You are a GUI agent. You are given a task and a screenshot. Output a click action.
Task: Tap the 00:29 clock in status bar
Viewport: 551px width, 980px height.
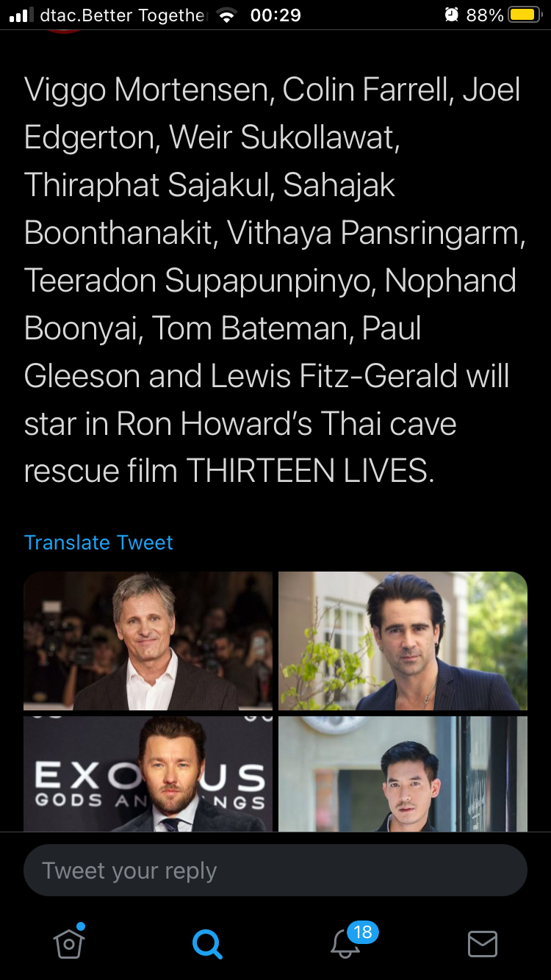[275, 15]
